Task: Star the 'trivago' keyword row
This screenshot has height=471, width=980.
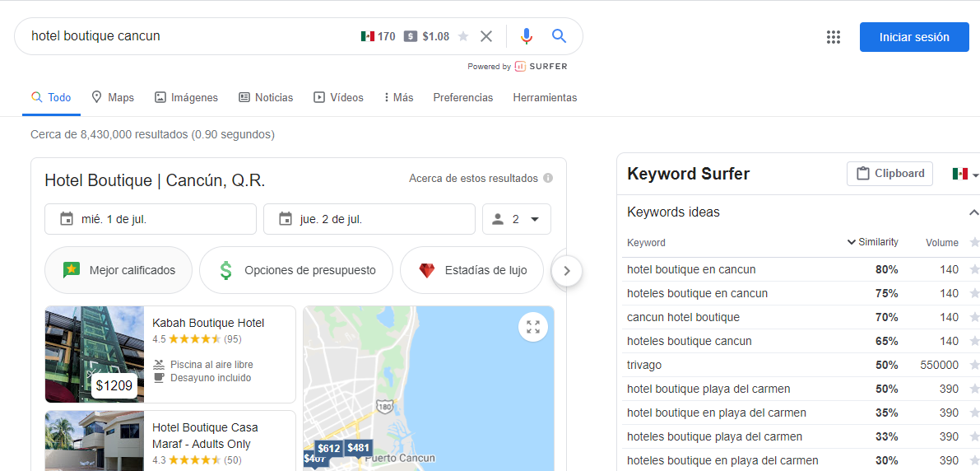Action: point(973,365)
